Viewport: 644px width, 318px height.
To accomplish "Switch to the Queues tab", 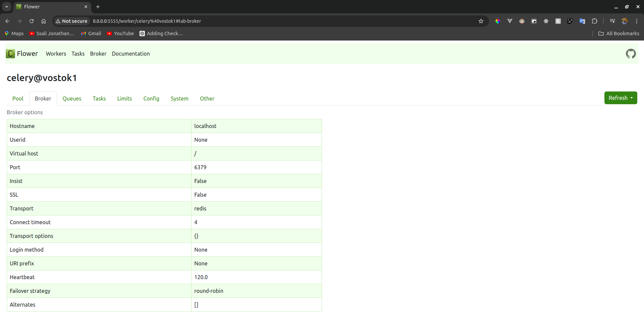I will pyautogui.click(x=72, y=99).
